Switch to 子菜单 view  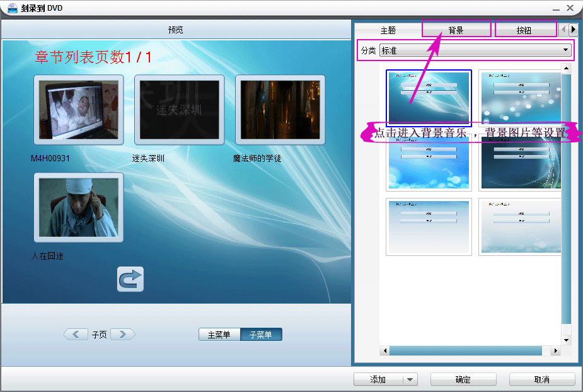pyautogui.click(x=261, y=334)
